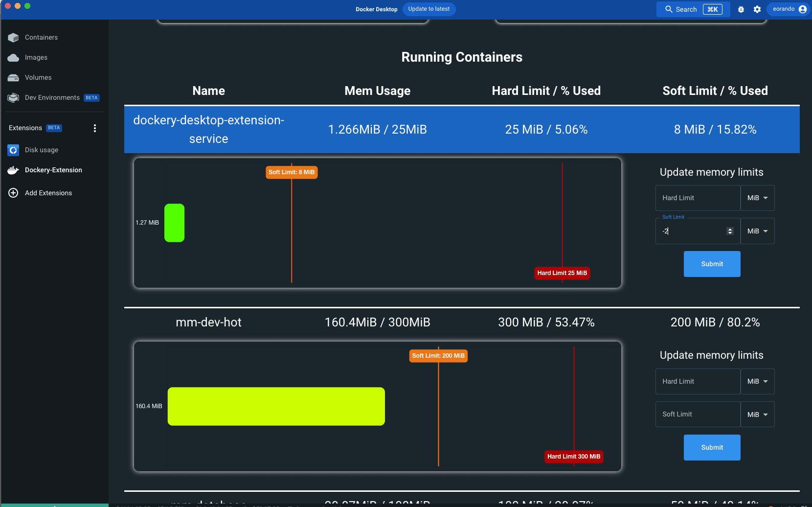Click the 160.4 MiB chart label
The height and width of the screenshot is (507, 812).
pos(149,407)
